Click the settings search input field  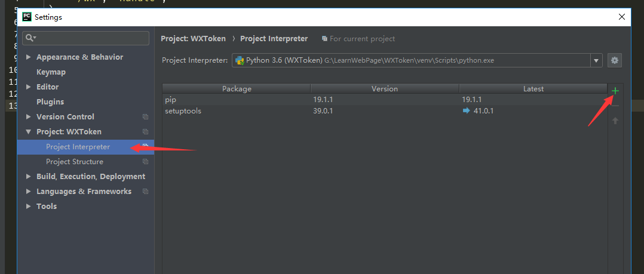(x=90, y=38)
